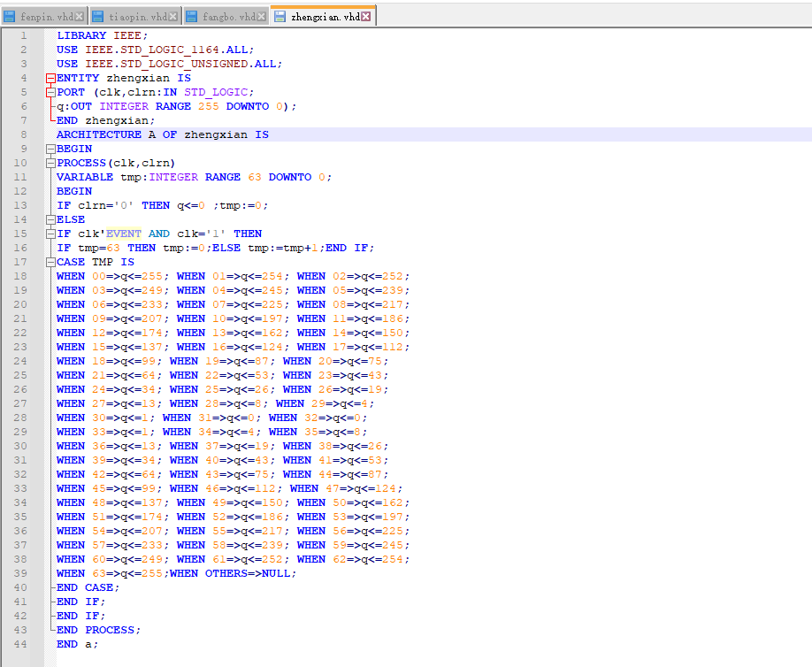The width and height of the screenshot is (812, 667).
Task: Click "WHEN 13=>q<=162;" statement
Action: [233, 333]
